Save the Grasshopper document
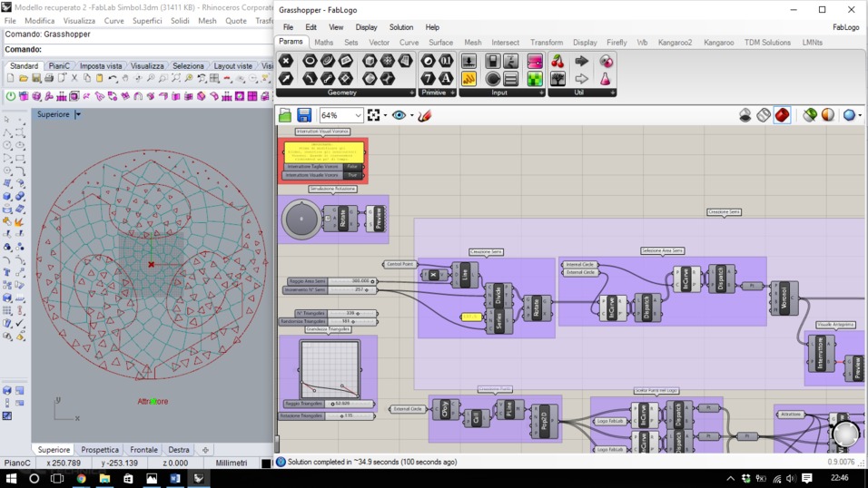Viewport: 868px width, 488px height. pyautogui.click(x=304, y=115)
